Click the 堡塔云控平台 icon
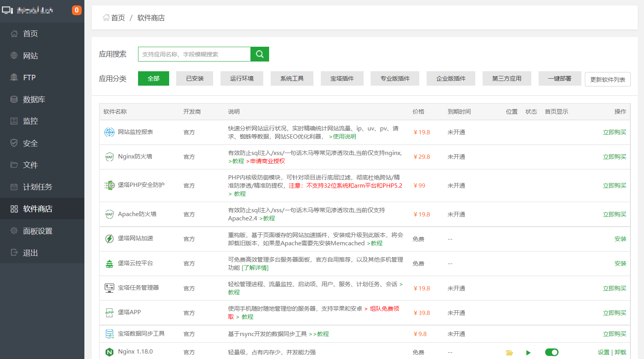 coord(109,264)
